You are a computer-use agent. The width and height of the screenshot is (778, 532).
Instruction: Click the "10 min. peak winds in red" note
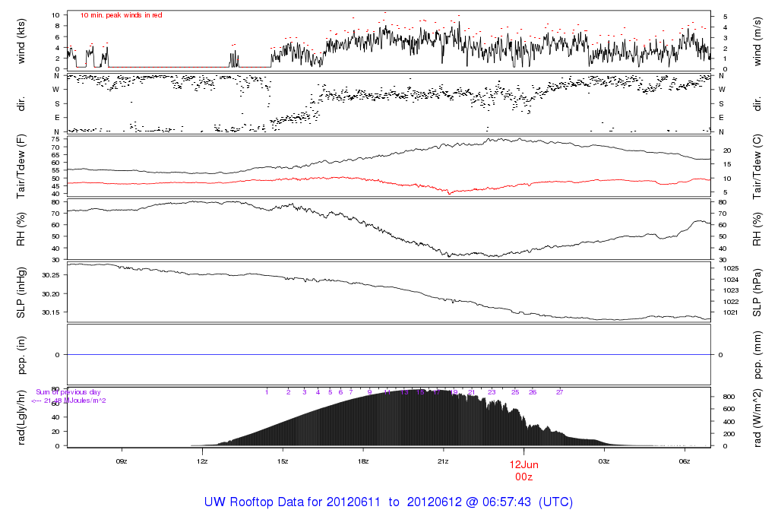pyautogui.click(x=121, y=15)
